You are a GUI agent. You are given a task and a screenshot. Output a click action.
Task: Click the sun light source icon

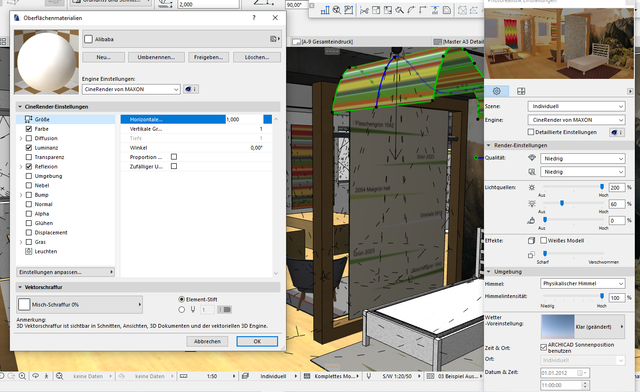[531, 187]
